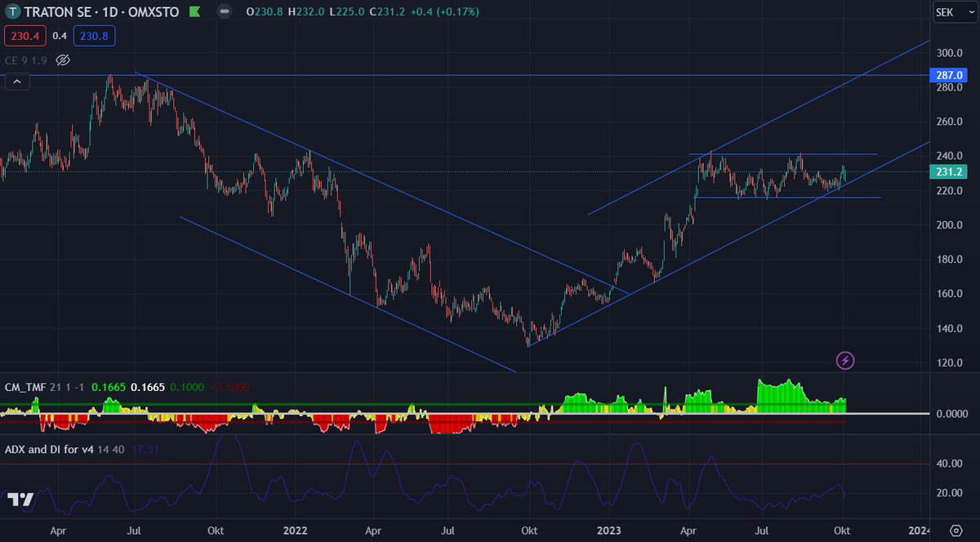Select the CE 9 1.9 indicator legend
This screenshot has width=980, height=542.
[x=27, y=60]
